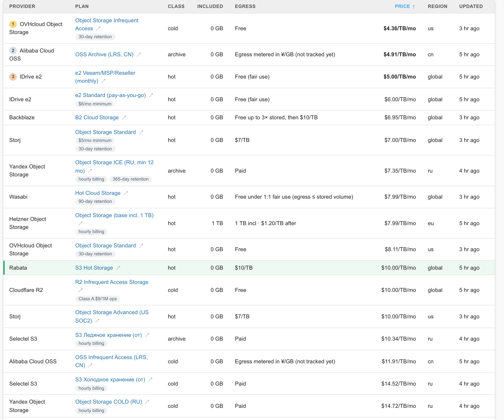Select the $11.91/TB/mo Alibaba price
The width and height of the screenshot is (504, 420).
[x=399, y=362]
